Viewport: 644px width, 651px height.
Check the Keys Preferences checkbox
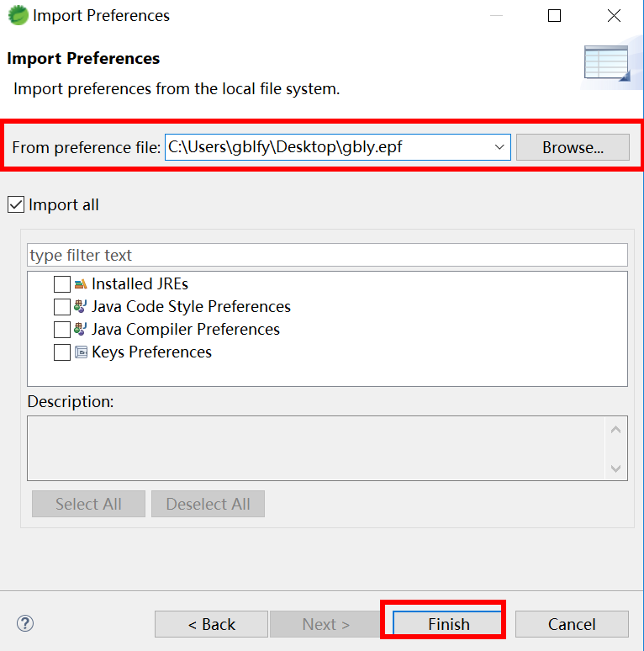[x=62, y=352]
